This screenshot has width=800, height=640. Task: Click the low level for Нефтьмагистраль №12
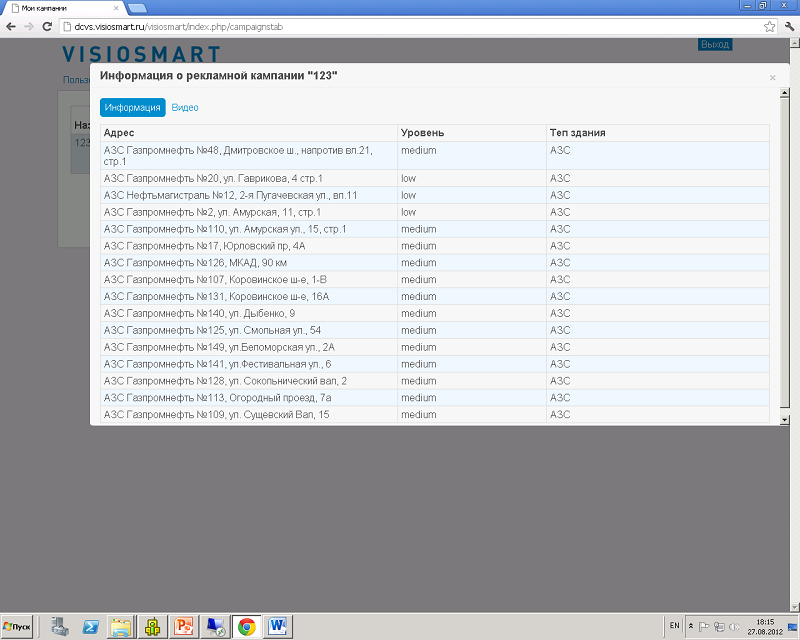[408, 195]
